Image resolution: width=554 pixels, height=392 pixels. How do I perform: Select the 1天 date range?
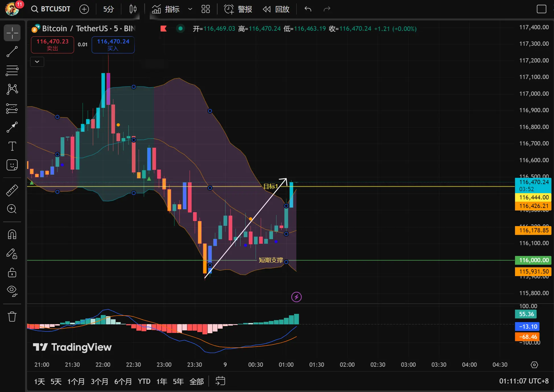[x=40, y=381]
